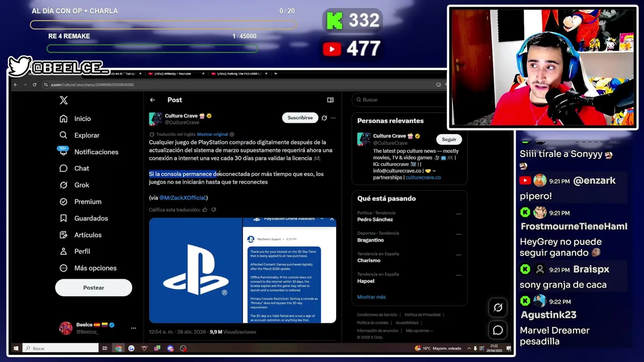Open Windows notification center icon

pos(508,348)
